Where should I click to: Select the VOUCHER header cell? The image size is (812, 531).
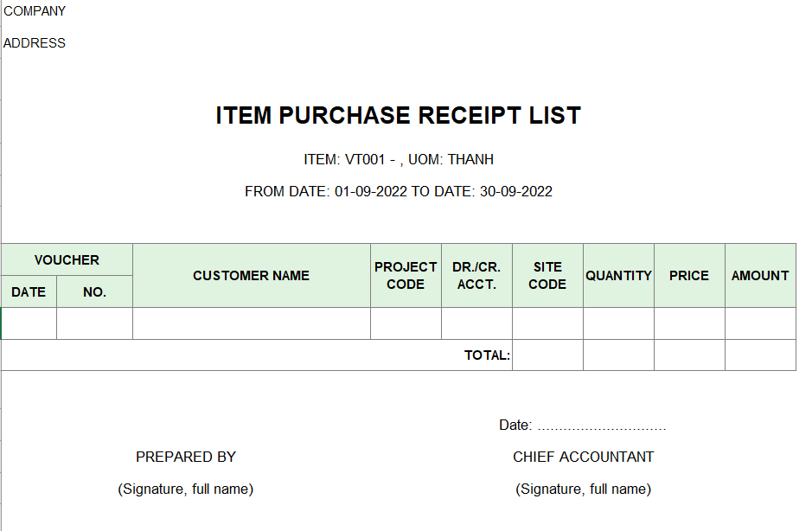67,259
